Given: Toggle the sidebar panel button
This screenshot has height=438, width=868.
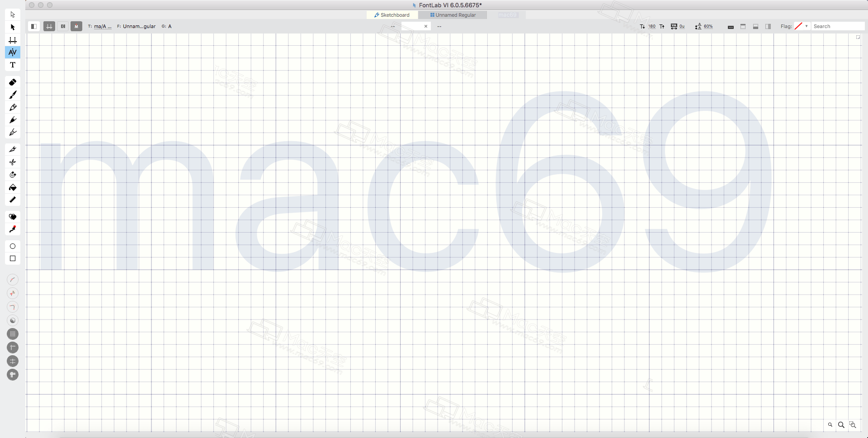Looking at the screenshot, I should (x=34, y=26).
